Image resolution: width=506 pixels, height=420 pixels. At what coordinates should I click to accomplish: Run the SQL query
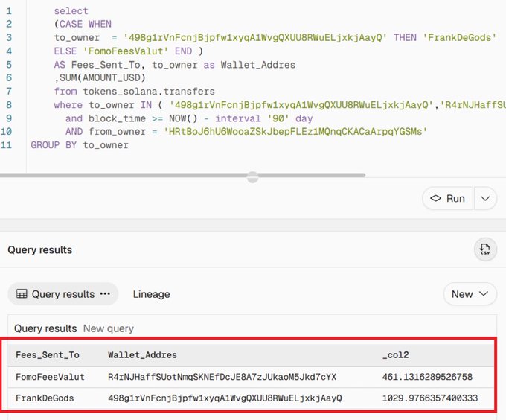[x=448, y=199]
